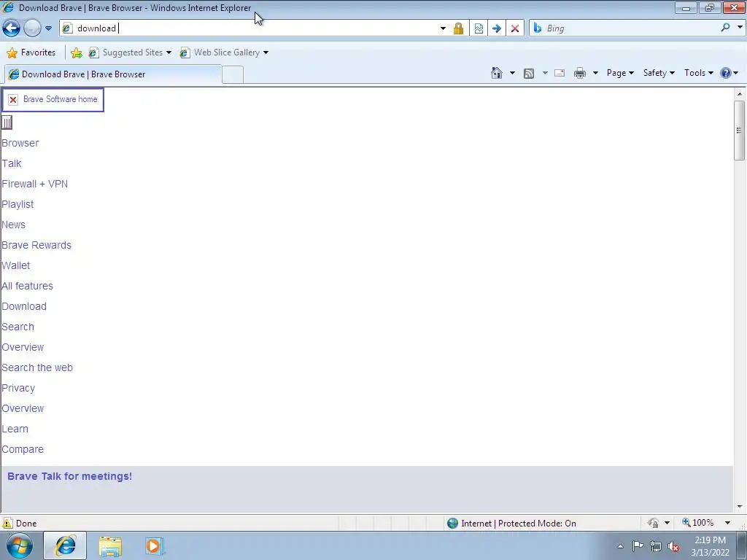This screenshot has width=747, height=560.
Task: Open the Search link
Action: tap(18, 327)
